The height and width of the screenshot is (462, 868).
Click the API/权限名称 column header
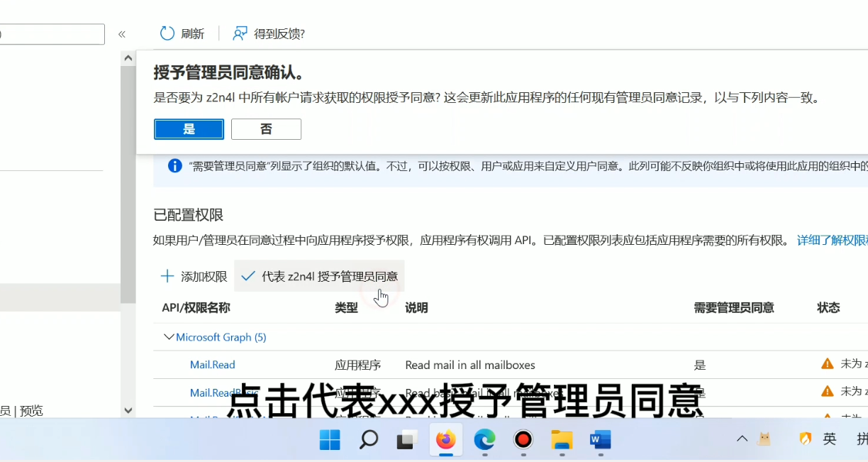(196, 308)
